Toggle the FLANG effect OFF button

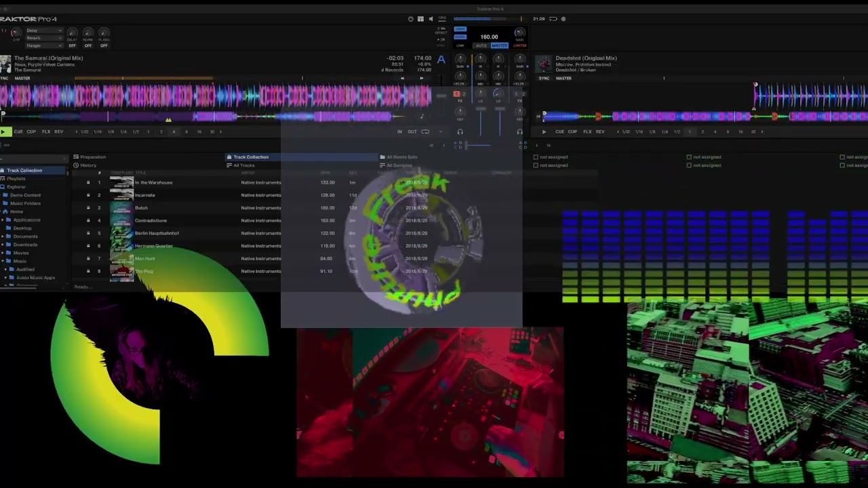point(104,45)
